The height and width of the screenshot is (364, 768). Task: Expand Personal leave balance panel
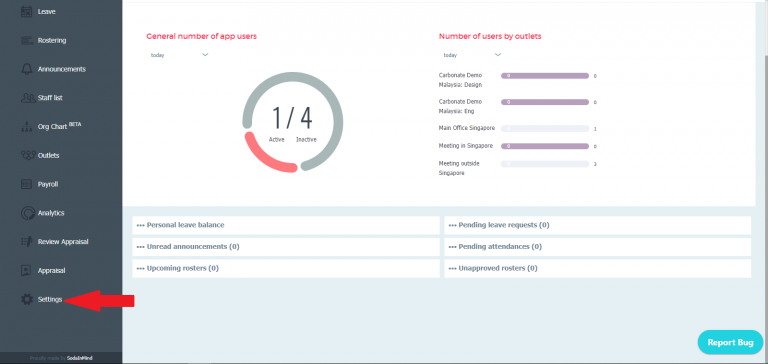pos(286,225)
